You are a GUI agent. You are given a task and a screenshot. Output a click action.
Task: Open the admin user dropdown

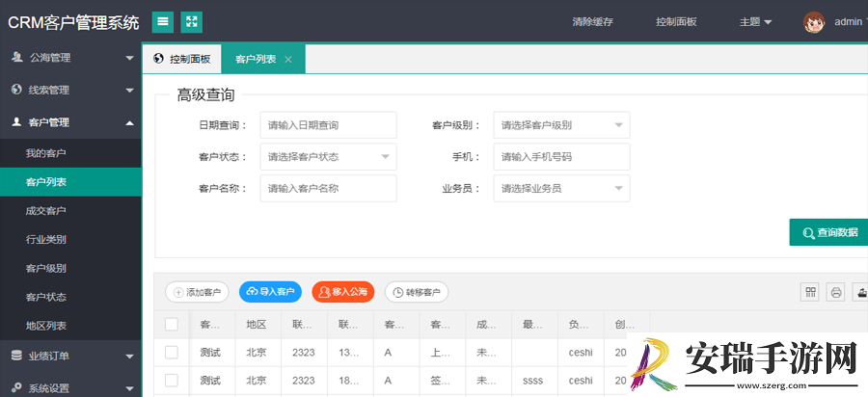851,22
